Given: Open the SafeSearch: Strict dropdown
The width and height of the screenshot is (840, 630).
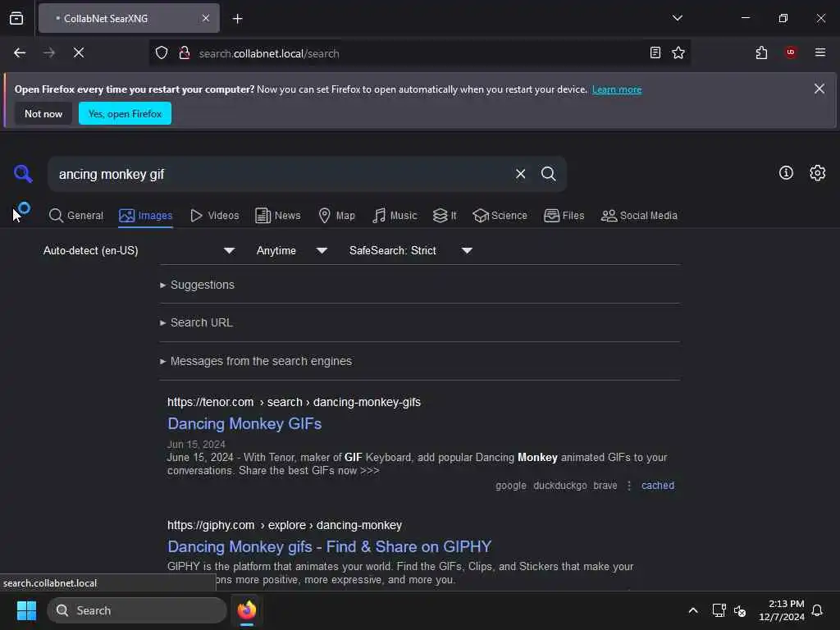Looking at the screenshot, I should (410, 251).
